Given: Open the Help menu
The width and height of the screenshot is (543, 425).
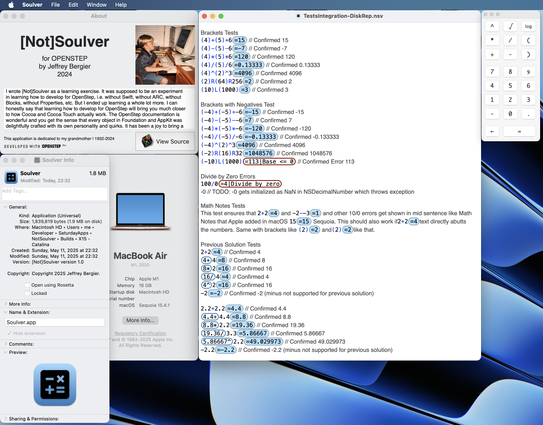Looking at the screenshot, I should (x=121, y=5).
